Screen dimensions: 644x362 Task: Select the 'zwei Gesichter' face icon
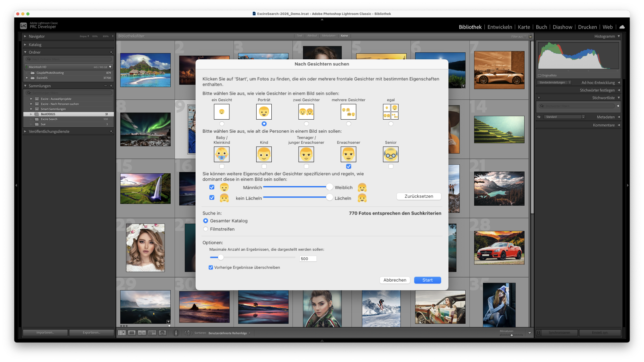coord(306,112)
